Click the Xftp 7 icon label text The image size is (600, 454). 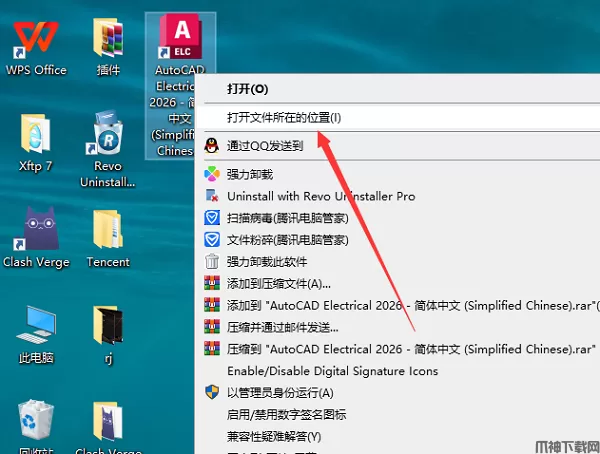(x=36, y=166)
